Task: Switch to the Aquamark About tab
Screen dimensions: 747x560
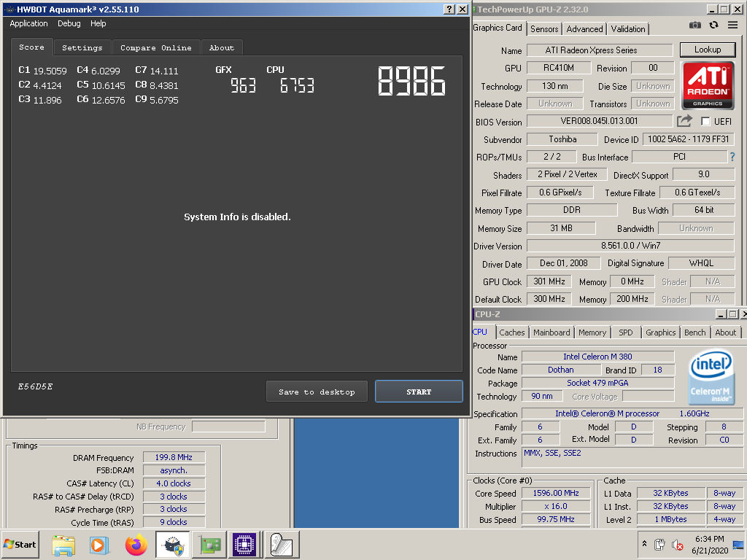Action: pos(222,47)
